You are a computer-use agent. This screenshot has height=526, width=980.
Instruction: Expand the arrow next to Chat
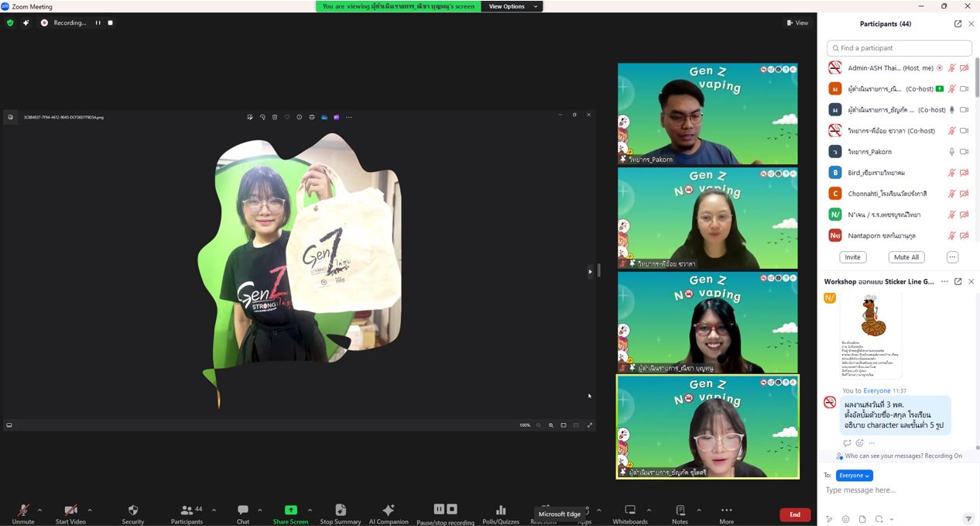click(x=259, y=510)
